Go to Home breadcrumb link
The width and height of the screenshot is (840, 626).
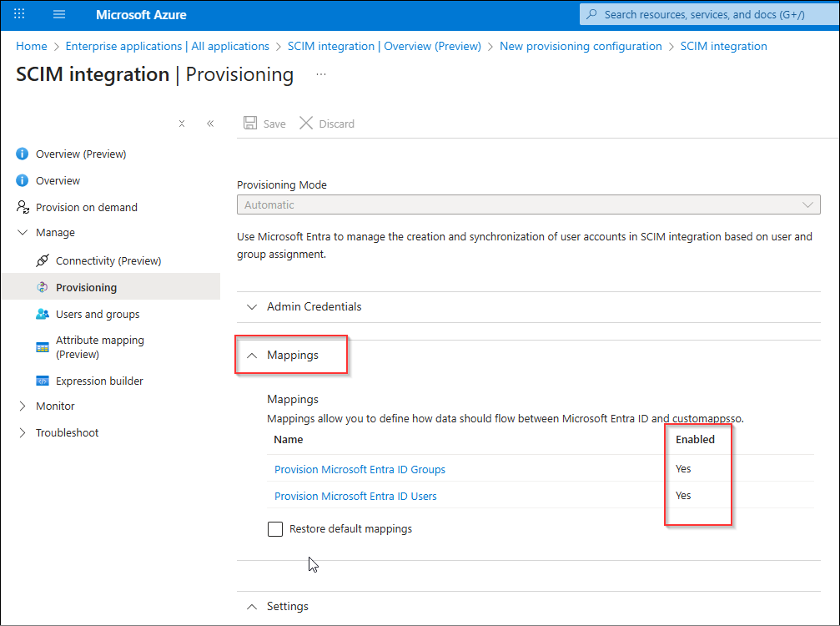32,46
